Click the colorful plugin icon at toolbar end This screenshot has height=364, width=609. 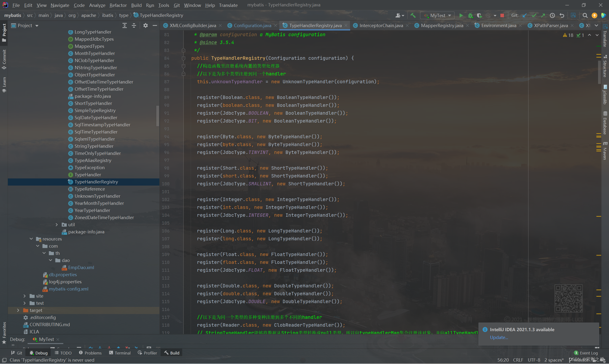[x=603, y=15]
